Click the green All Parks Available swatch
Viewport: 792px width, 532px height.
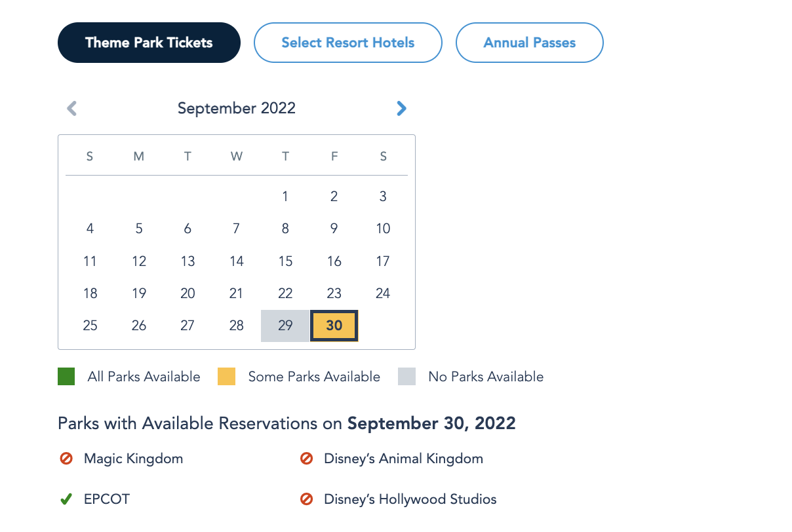pyautogui.click(x=66, y=377)
